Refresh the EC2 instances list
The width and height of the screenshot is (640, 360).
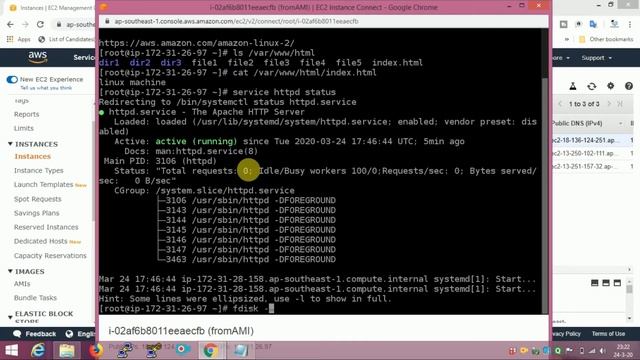click(591, 86)
